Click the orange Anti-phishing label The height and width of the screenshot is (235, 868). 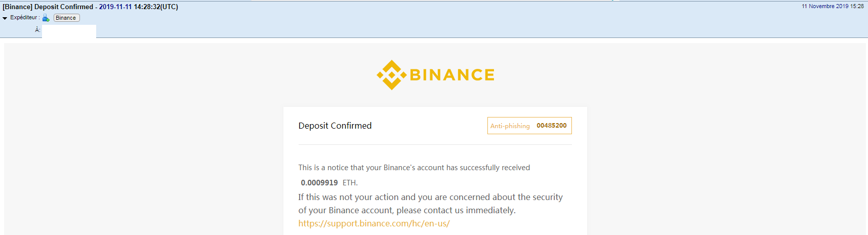point(510,126)
